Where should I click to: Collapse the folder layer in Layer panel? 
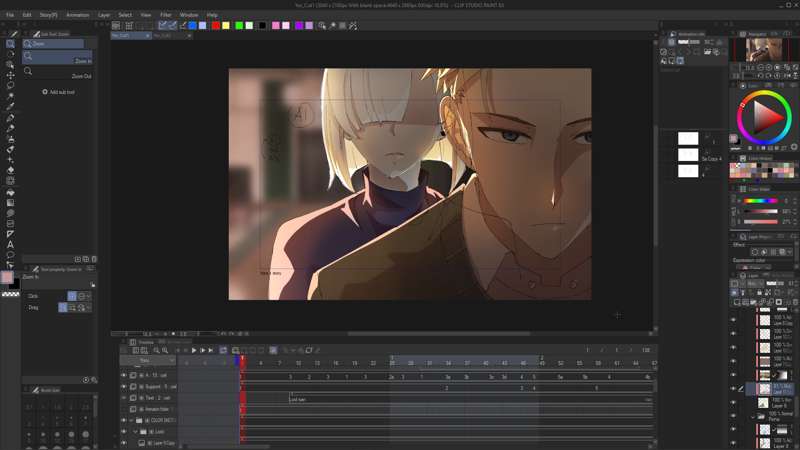(753, 417)
